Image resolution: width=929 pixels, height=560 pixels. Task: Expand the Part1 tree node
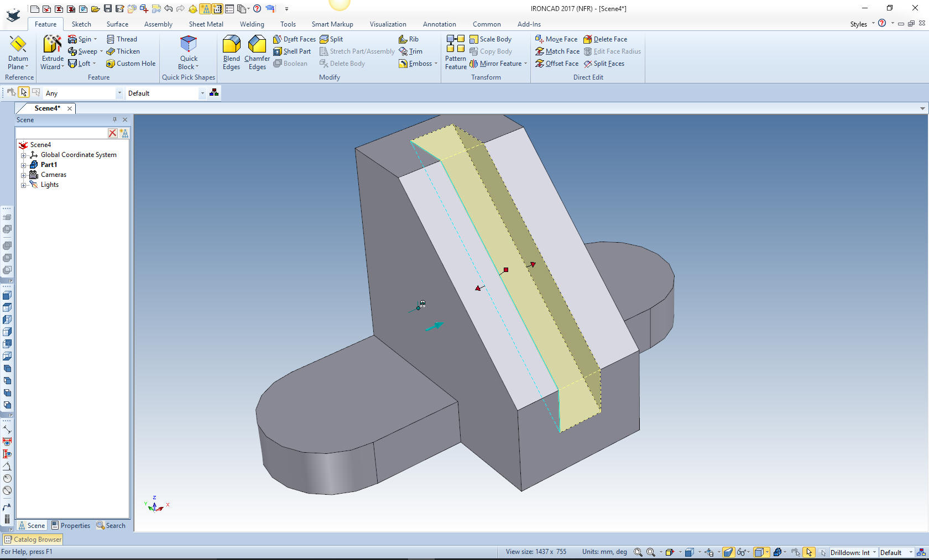coord(24,165)
